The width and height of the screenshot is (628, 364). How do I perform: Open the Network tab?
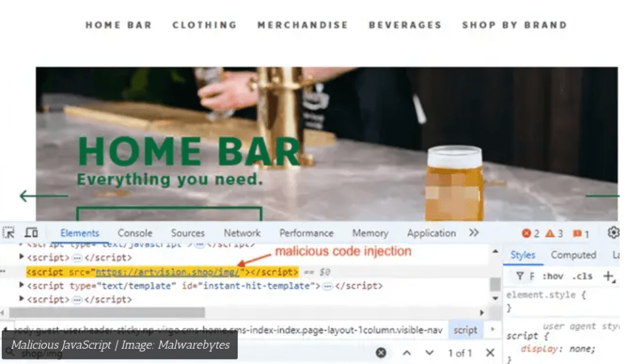coord(241,233)
